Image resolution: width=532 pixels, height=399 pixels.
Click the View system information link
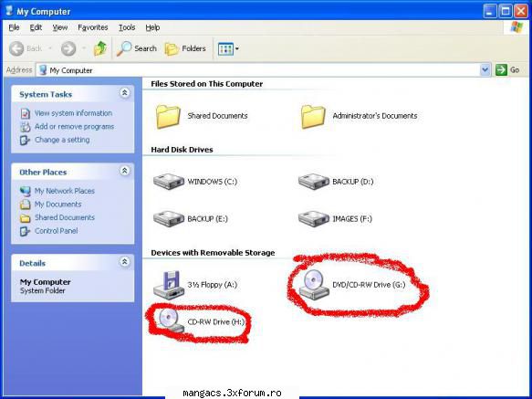[x=73, y=113]
